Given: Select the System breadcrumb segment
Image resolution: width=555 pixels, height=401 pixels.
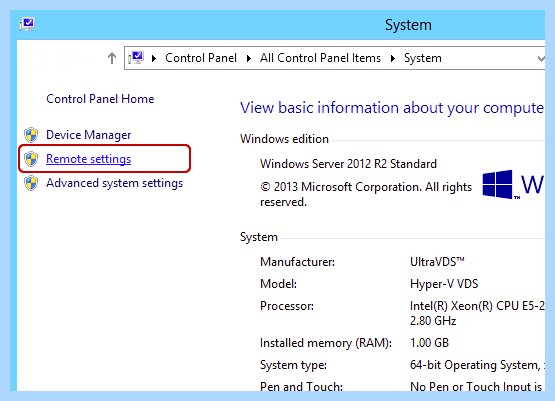Looking at the screenshot, I should click(423, 58).
